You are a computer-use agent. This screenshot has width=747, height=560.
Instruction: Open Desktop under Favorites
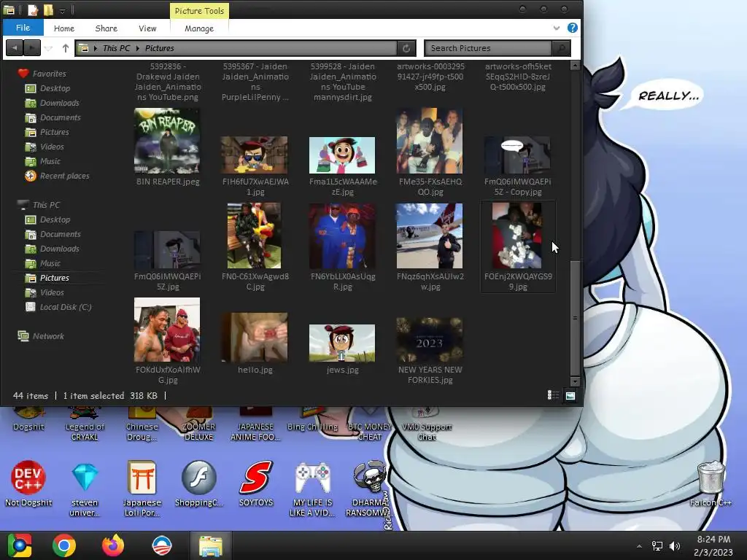click(x=55, y=88)
